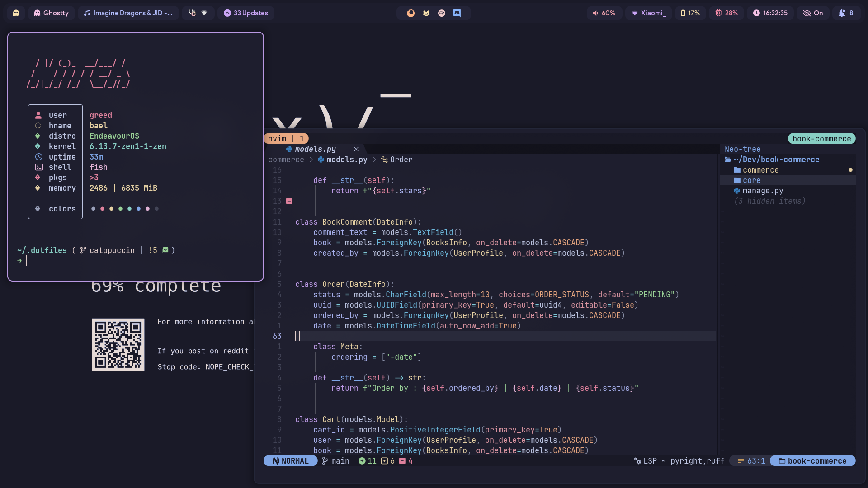868x488 pixels.
Task: Switch to the Discord workspace icon
Action: [457, 13]
